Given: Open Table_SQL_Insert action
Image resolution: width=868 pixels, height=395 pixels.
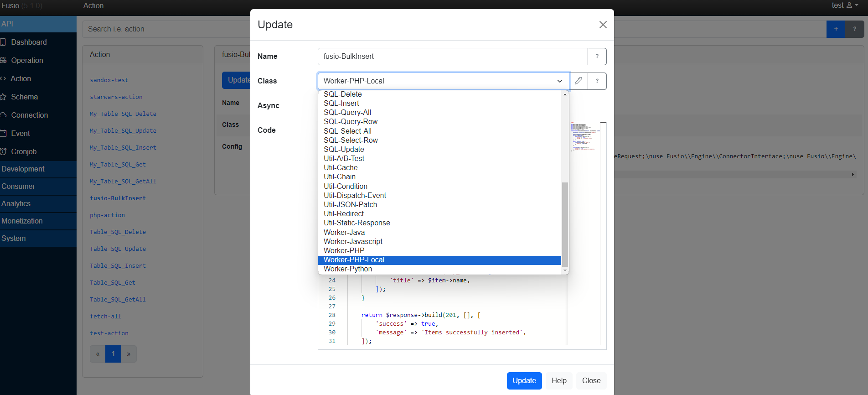Looking at the screenshot, I should pyautogui.click(x=118, y=265).
